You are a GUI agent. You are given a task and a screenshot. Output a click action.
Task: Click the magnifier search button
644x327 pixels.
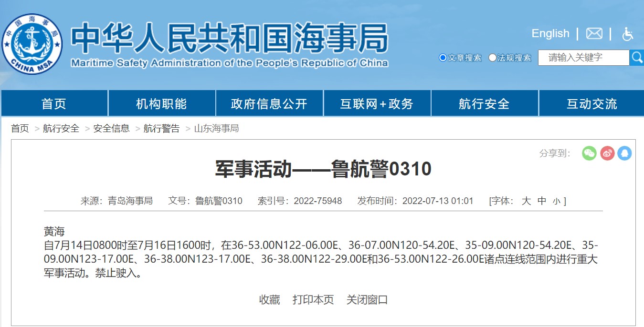click(637, 58)
